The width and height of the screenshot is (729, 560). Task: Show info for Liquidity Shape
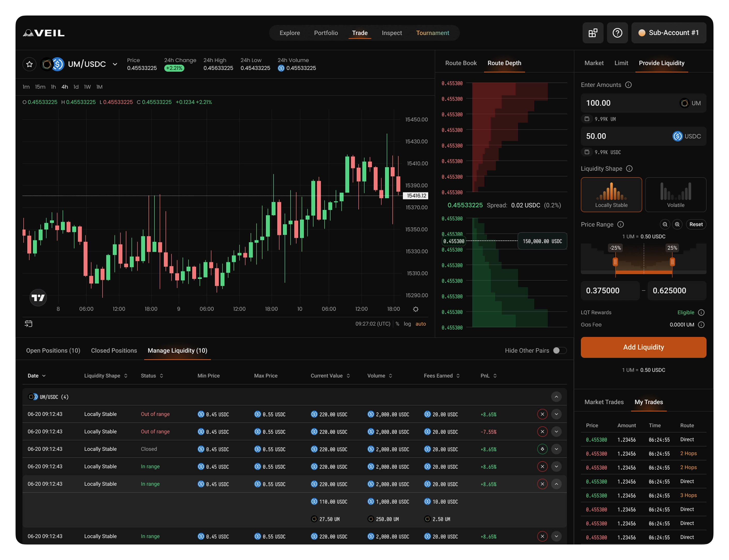(629, 168)
